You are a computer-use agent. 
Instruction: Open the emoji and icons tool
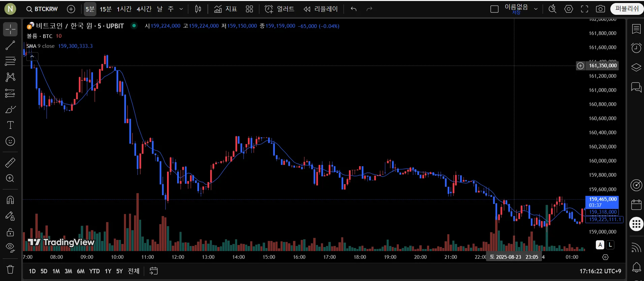tap(10, 141)
